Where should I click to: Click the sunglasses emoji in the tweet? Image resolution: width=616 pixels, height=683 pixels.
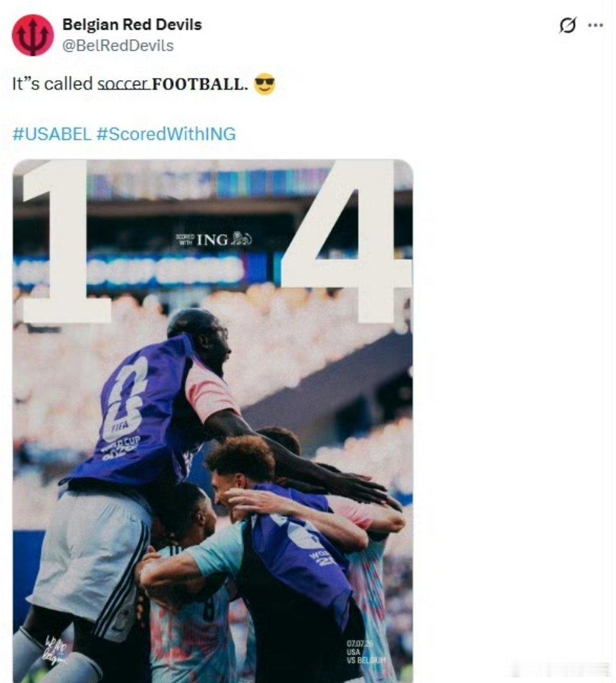coord(264,83)
